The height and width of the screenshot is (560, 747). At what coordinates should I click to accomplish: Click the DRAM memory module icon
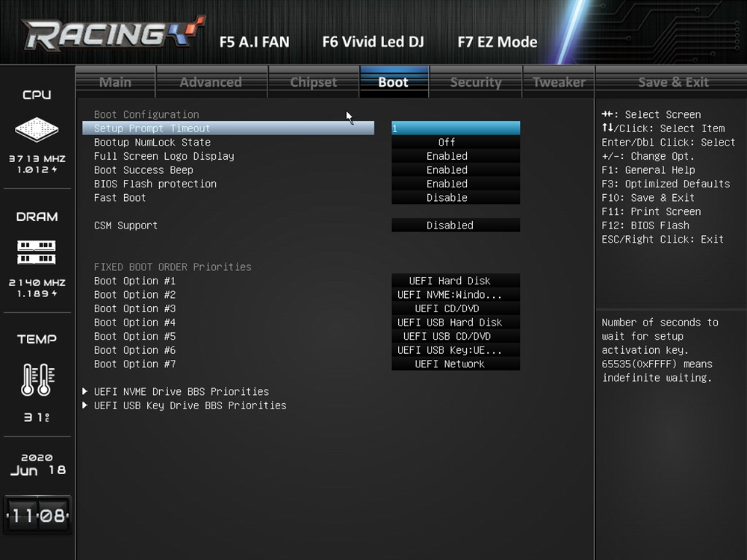pos(37,252)
